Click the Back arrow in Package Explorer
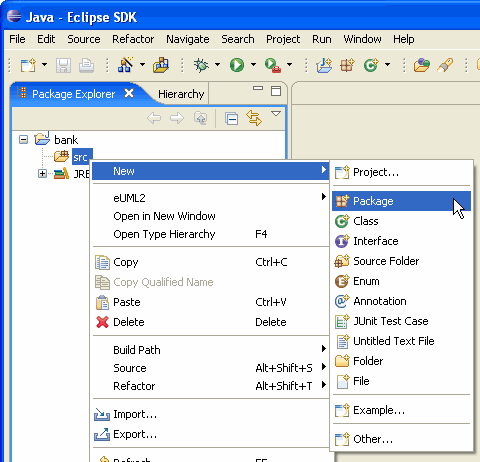The image size is (480, 462). 154,118
